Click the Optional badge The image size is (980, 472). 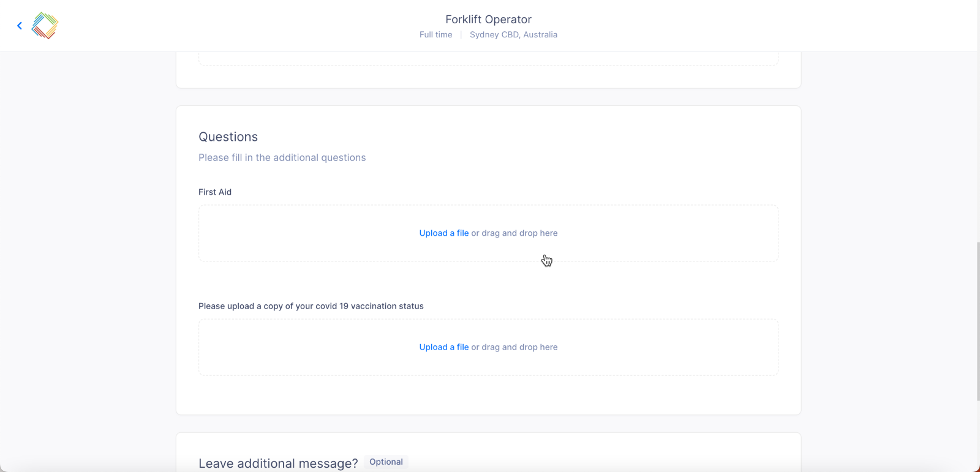(386, 462)
